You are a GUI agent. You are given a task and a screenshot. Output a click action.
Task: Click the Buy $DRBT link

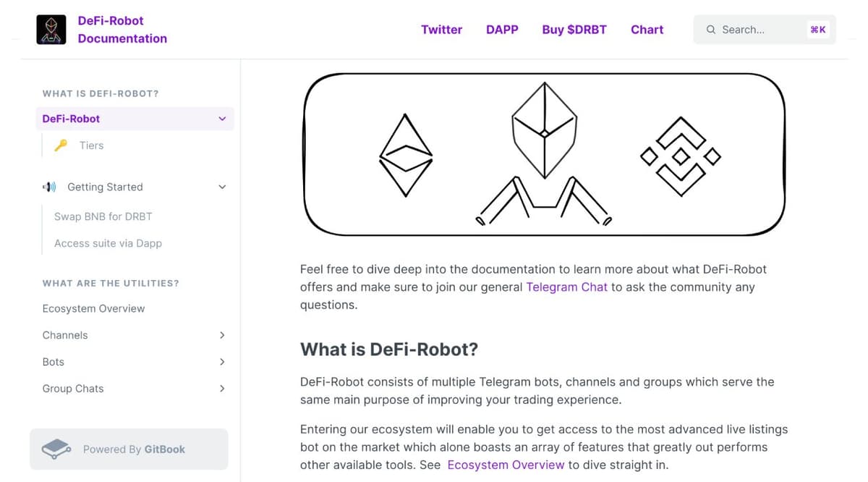[x=574, y=30]
